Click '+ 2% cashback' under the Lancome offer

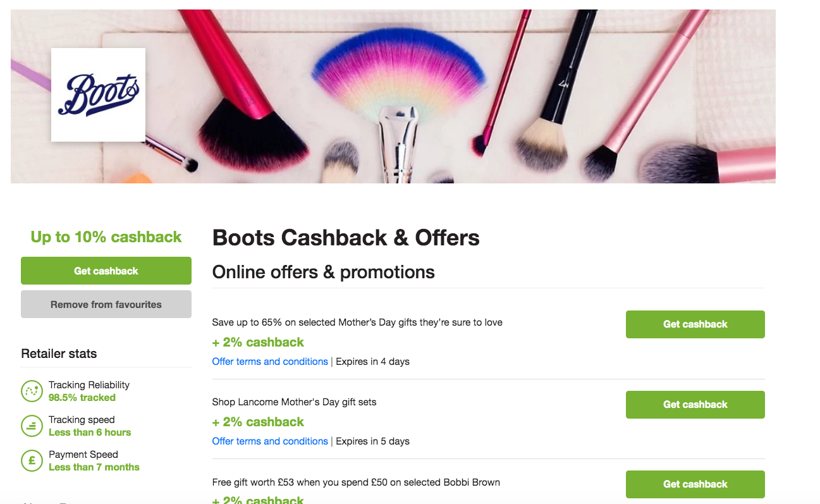pyautogui.click(x=257, y=422)
